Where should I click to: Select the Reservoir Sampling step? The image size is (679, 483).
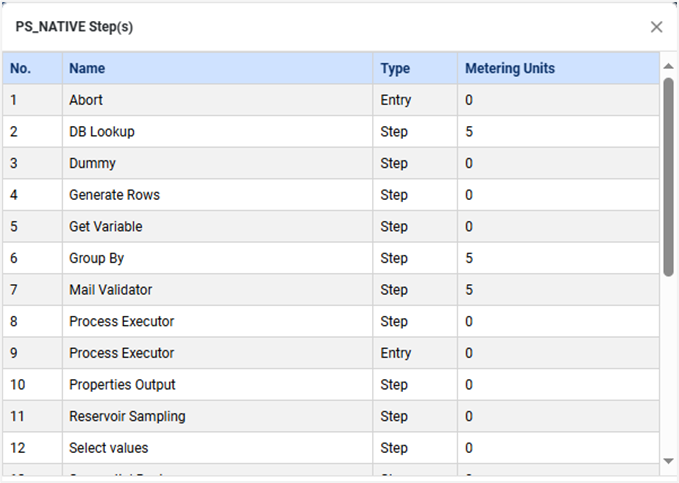tap(127, 416)
